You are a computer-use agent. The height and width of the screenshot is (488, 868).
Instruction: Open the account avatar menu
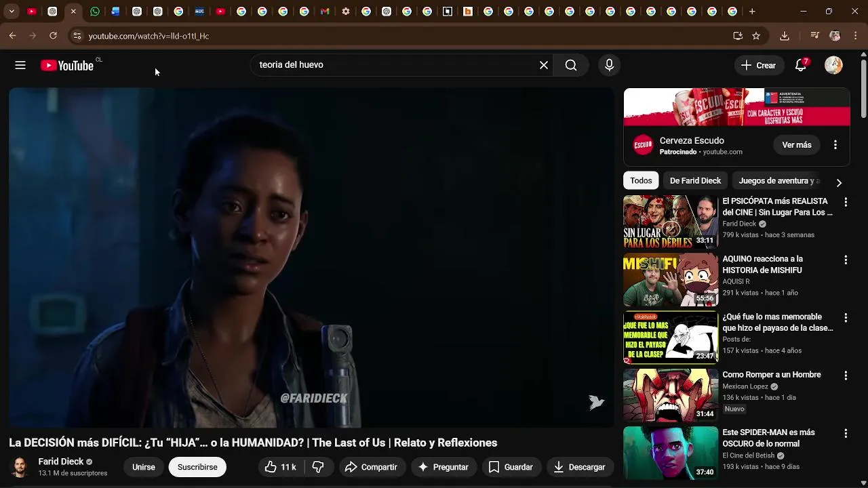coord(833,65)
